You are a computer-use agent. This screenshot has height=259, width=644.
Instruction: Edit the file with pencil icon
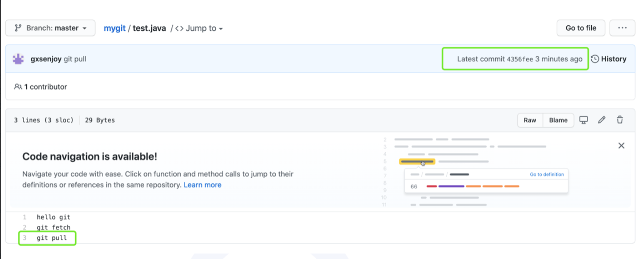602,120
